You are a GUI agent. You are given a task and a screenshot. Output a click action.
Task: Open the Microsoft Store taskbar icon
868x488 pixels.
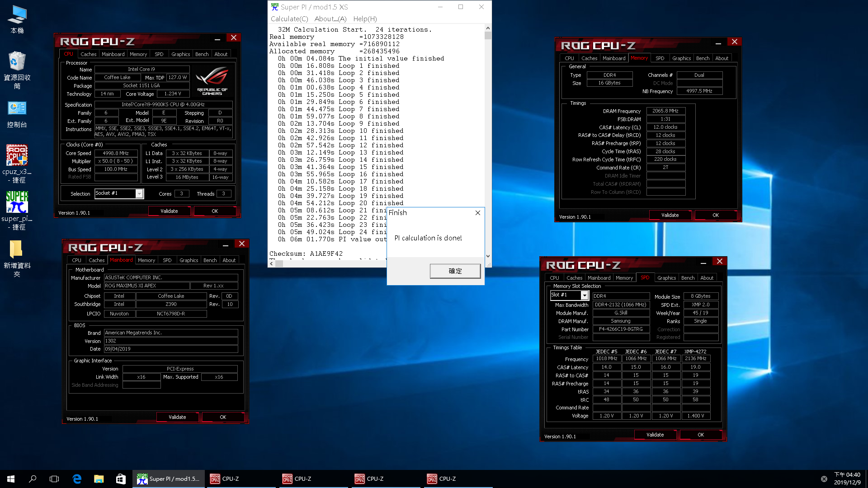point(120,479)
